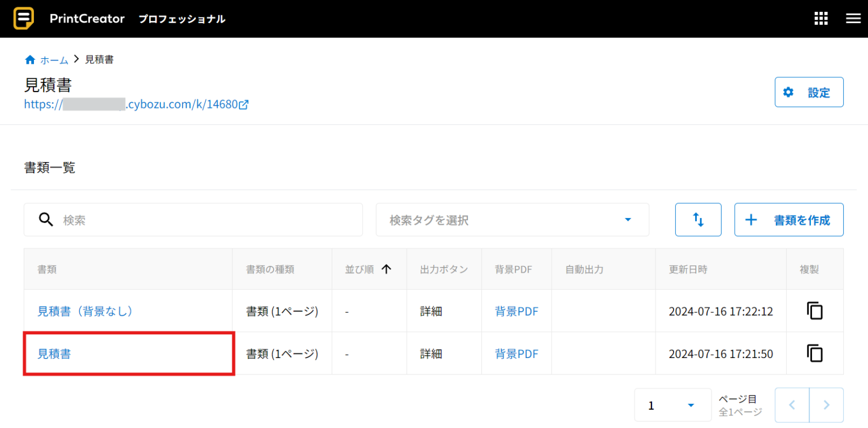
Task: Click the ホーム breadcrumb link
Action: (x=54, y=60)
